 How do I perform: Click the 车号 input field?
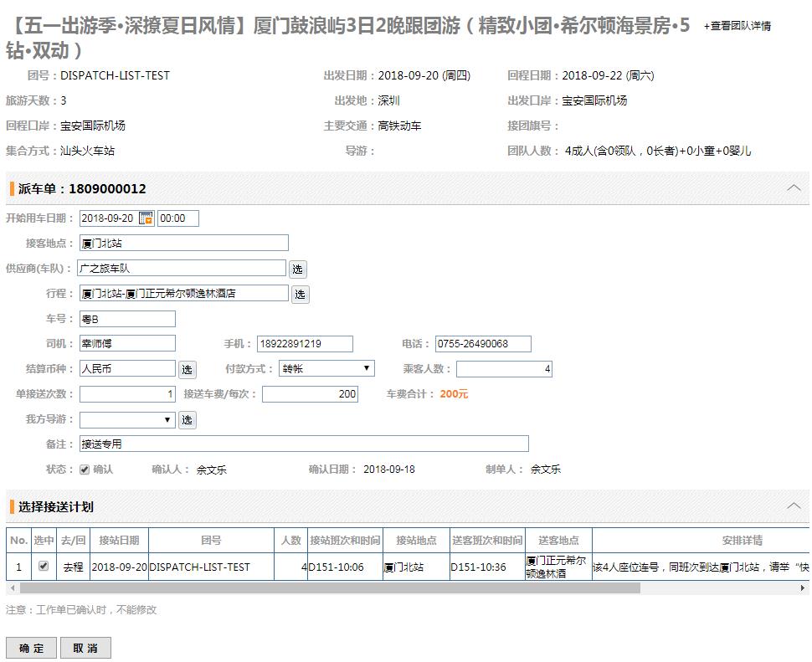[127, 319]
